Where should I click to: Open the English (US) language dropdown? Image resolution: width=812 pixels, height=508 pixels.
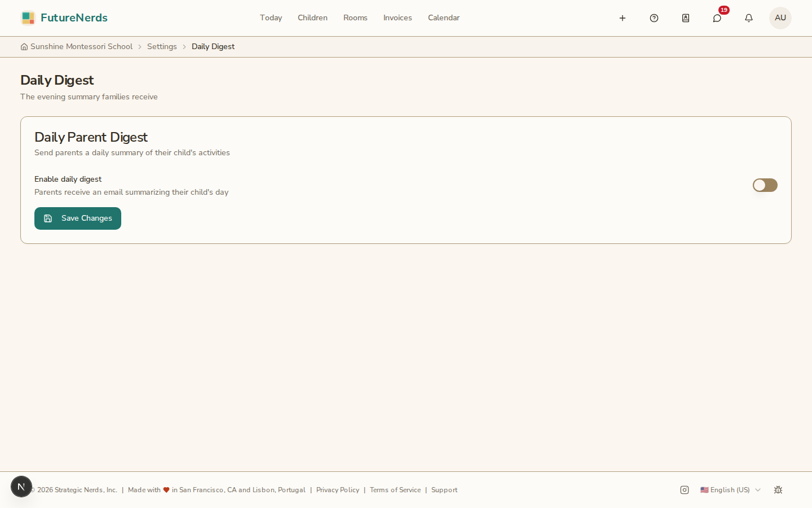tap(730, 490)
